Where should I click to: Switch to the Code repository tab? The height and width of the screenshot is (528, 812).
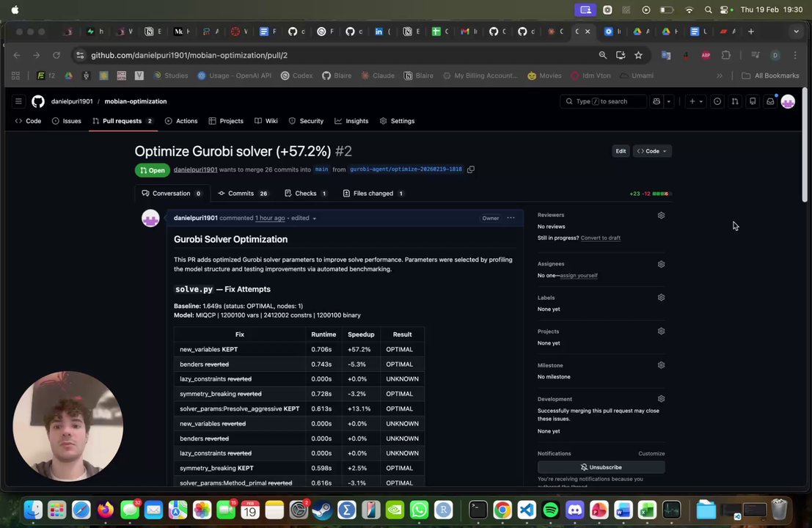click(28, 121)
